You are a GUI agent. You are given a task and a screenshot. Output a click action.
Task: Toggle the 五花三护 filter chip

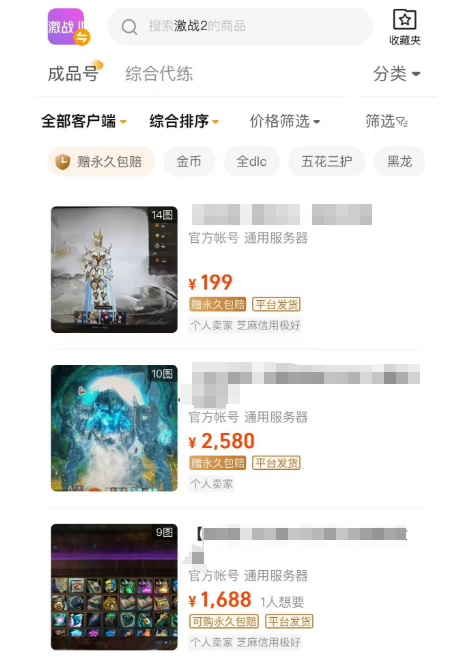[x=327, y=161]
